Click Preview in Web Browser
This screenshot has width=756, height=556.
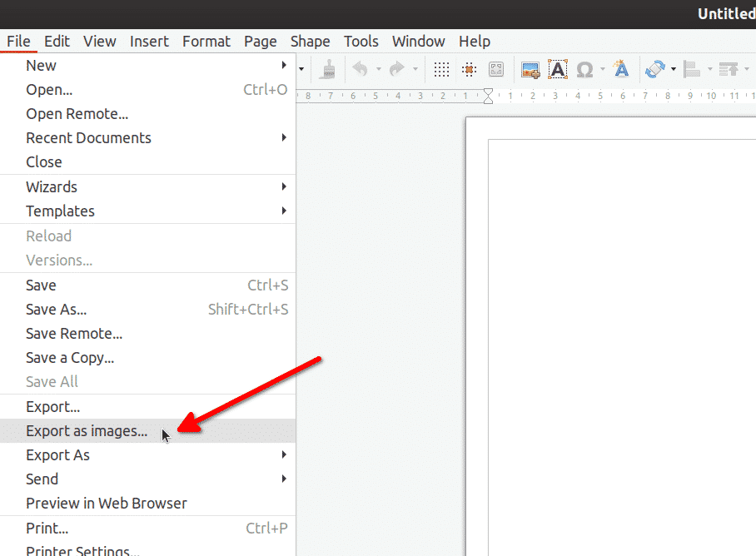pyautogui.click(x=107, y=504)
